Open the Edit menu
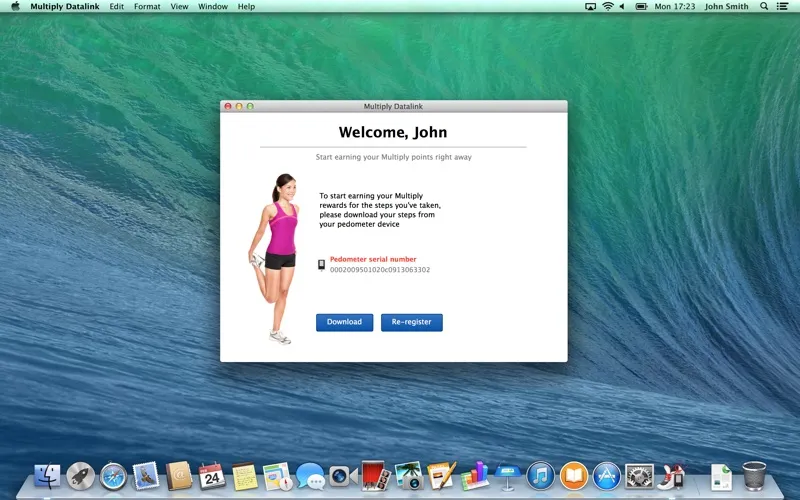 point(116,6)
